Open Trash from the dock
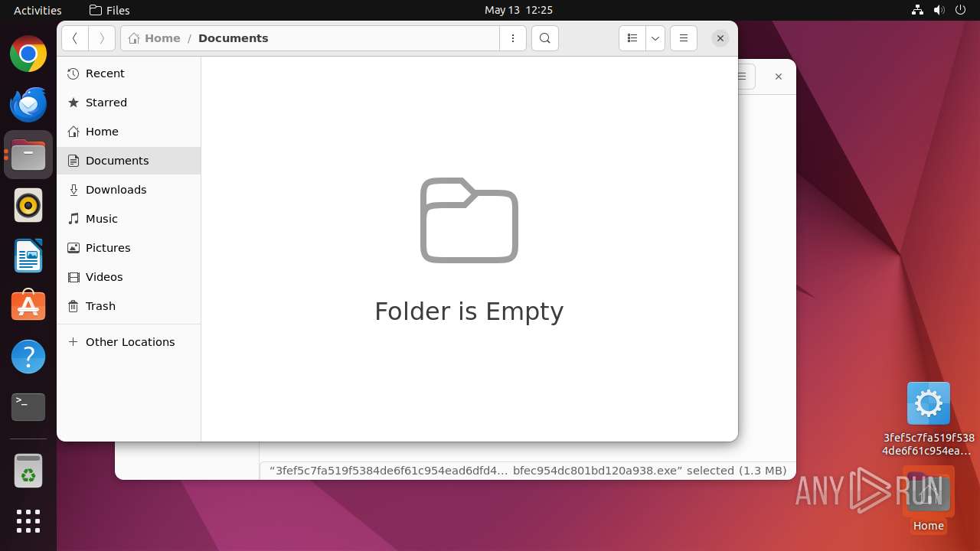Viewport: 980px width, 551px height. pos(28,471)
